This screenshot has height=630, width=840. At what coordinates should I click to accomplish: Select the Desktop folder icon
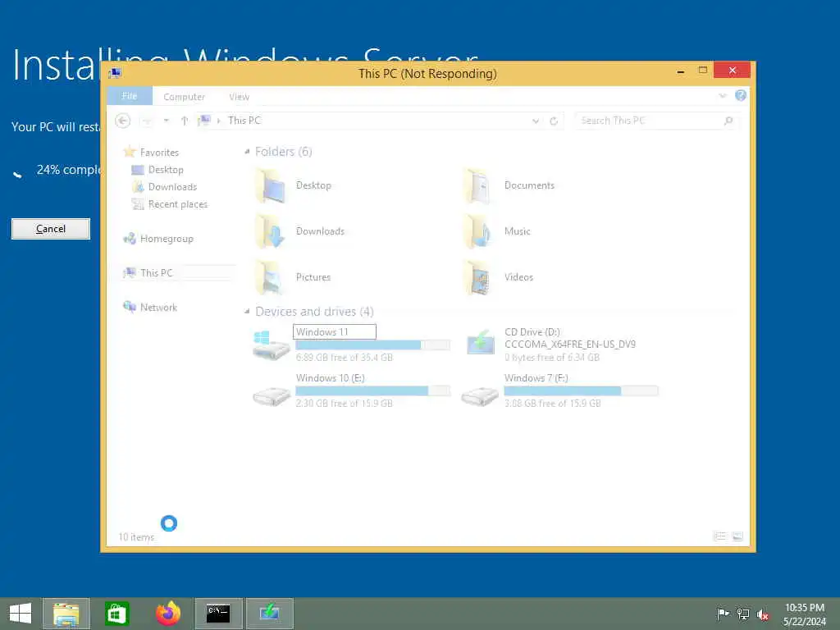pos(271,185)
